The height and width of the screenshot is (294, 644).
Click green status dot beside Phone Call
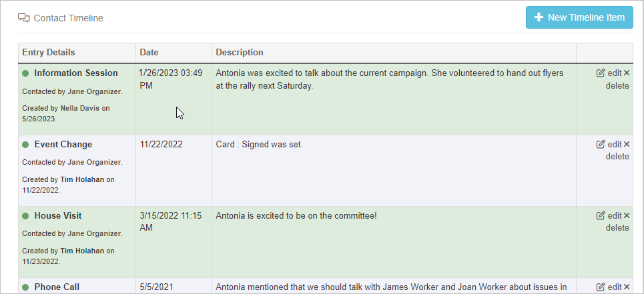25,287
